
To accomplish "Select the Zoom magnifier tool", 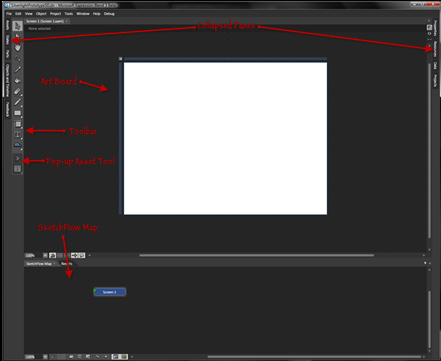I will pos(18,59).
